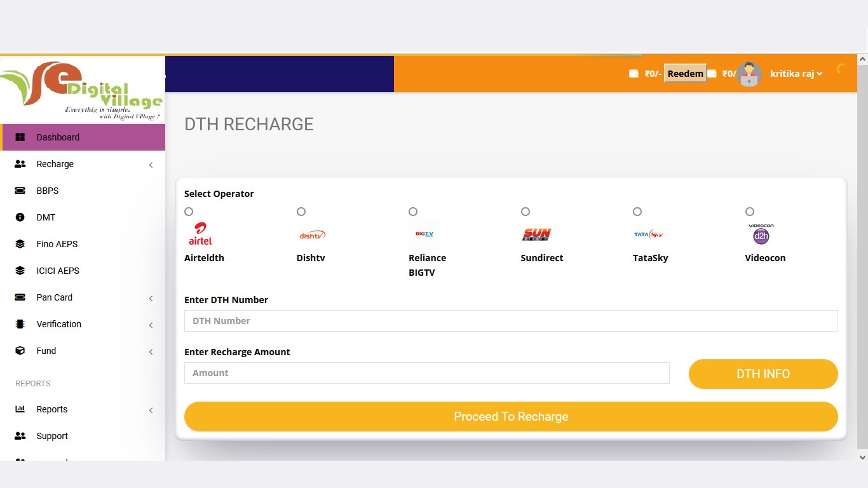868x488 pixels.
Task: Click the REPORTS section header text
Action: (33, 384)
